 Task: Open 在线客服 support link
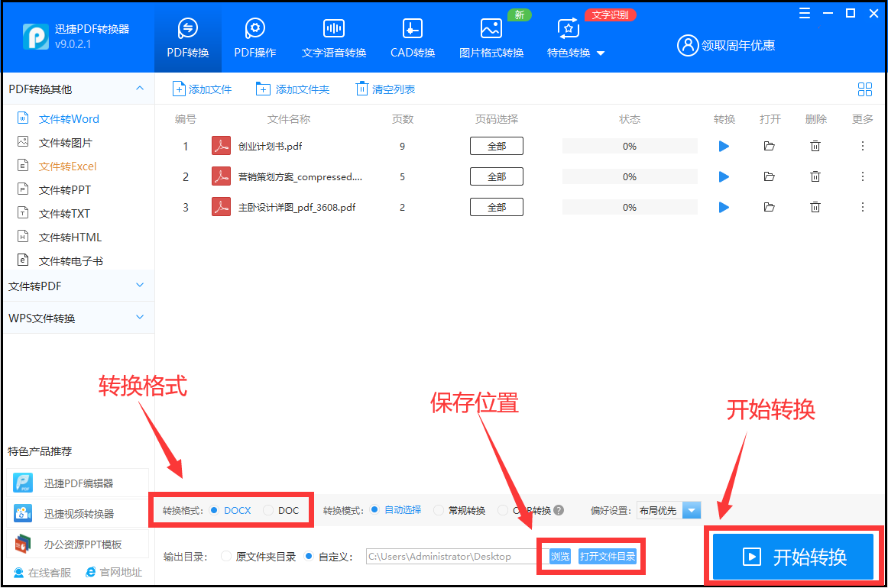tap(43, 573)
